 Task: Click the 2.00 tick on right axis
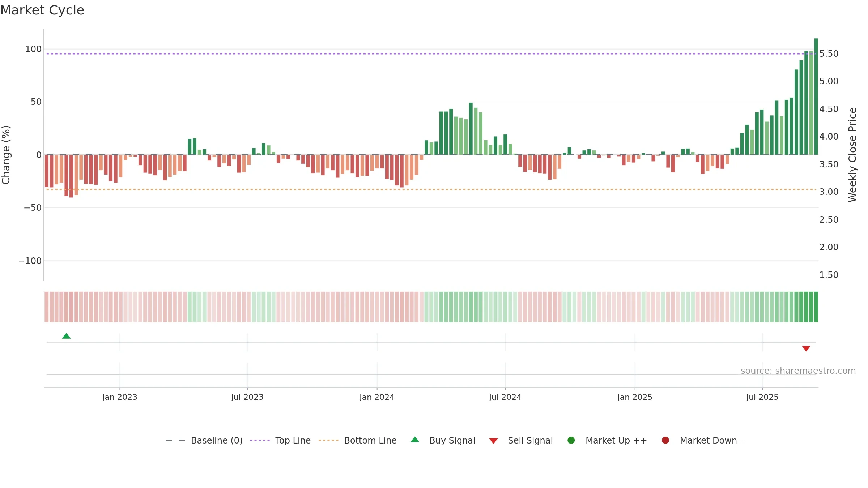point(829,247)
